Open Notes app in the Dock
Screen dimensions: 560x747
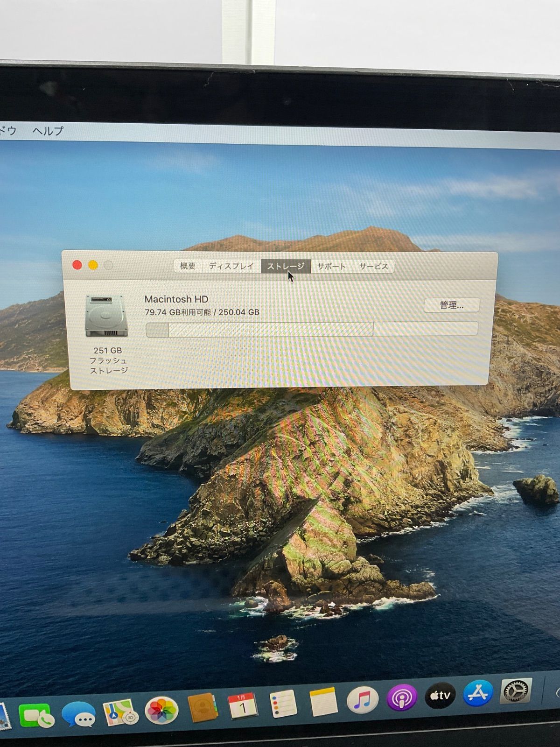click(323, 701)
